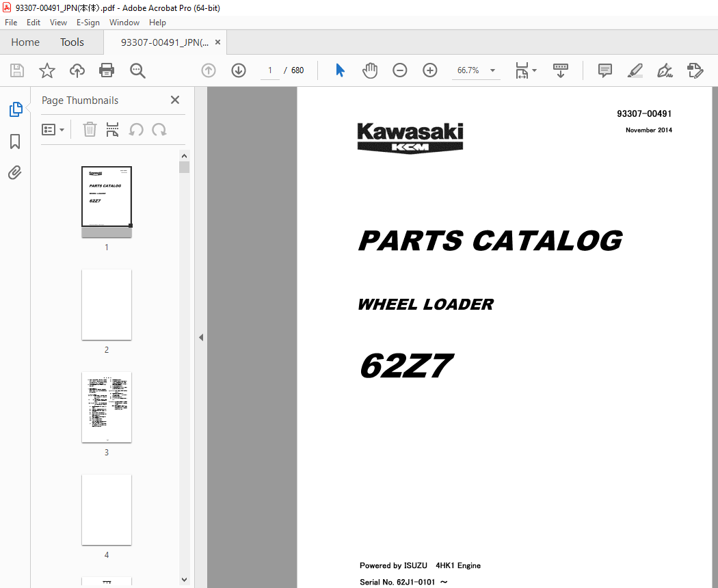Image resolution: width=718 pixels, height=588 pixels.
Task: Click the page number input field
Action: (270, 70)
